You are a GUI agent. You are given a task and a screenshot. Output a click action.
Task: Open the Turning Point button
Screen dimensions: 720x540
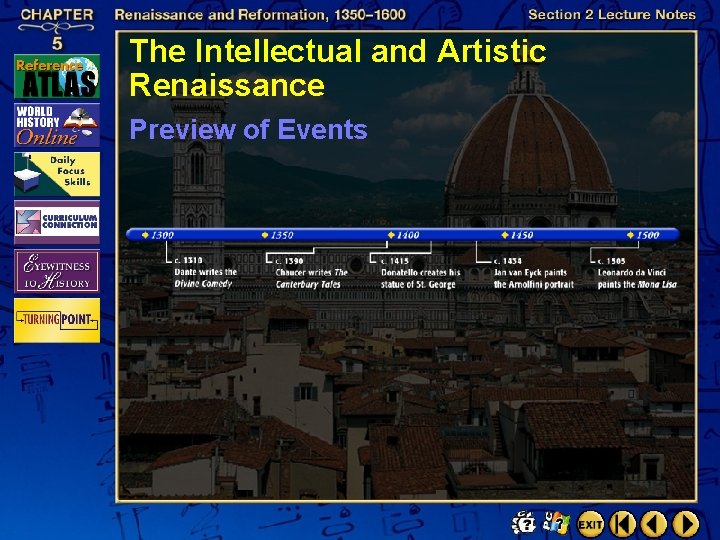point(57,320)
